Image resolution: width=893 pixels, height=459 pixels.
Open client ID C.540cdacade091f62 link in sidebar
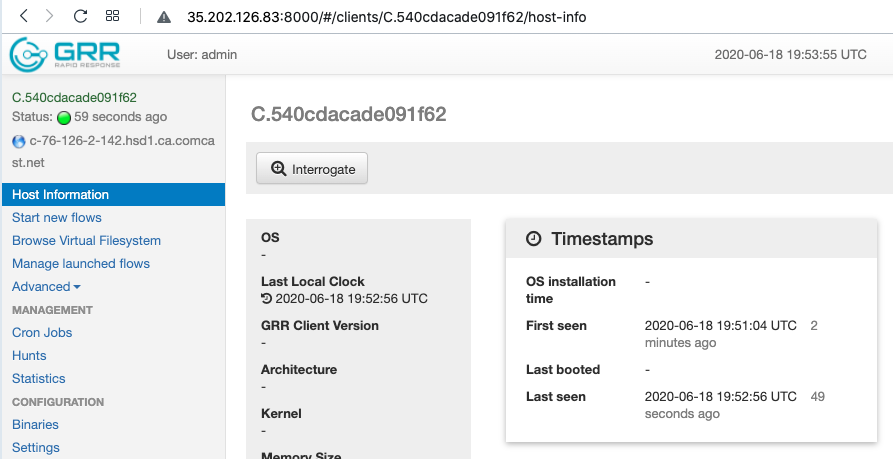(x=74, y=98)
